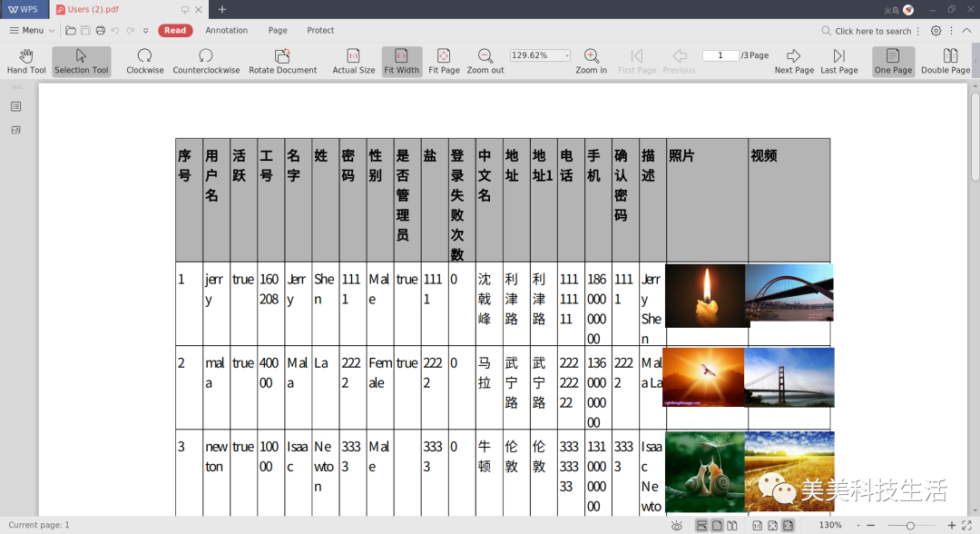The height and width of the screenshot is (534, 980).
Task: Click the vertical scrollbar thumb
Action: [975, 136]
